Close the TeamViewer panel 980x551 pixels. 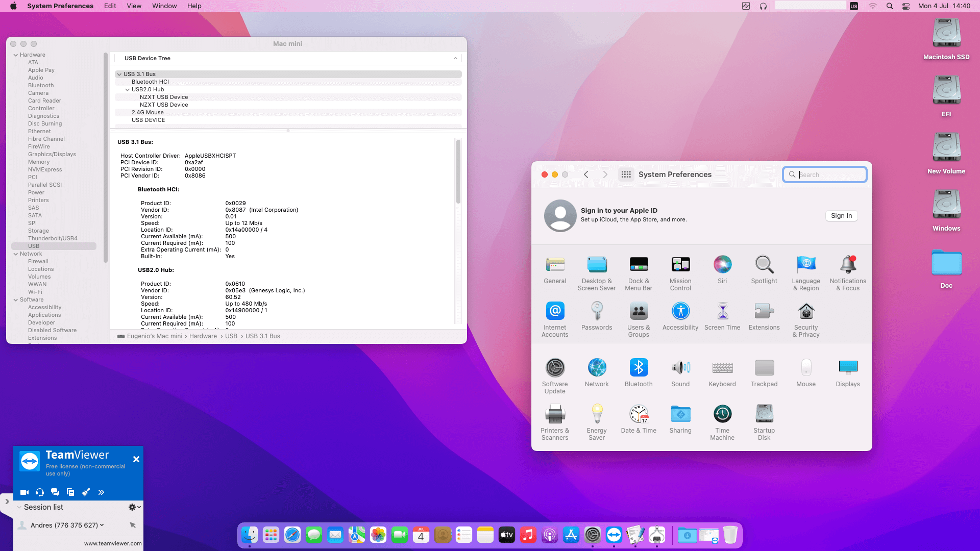click(136, 459)
